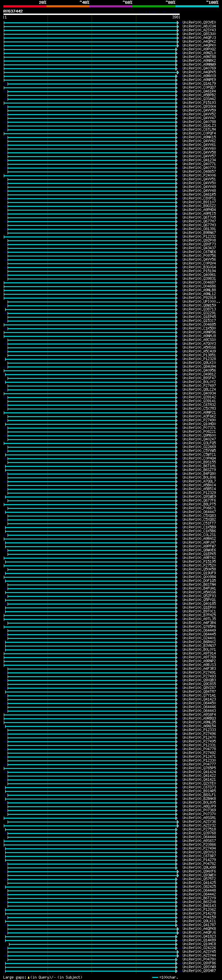Pick subject UniRef100_Q39142
This screenshot has height=980, width=222.
[199, 397]
